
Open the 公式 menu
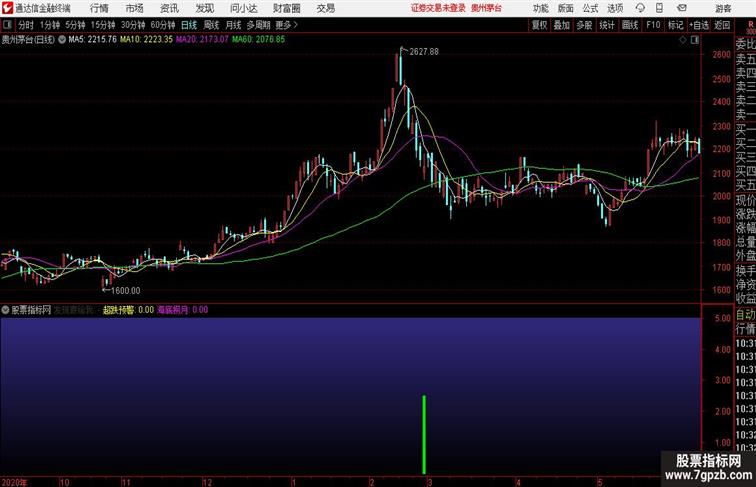(x=590, y=9)
